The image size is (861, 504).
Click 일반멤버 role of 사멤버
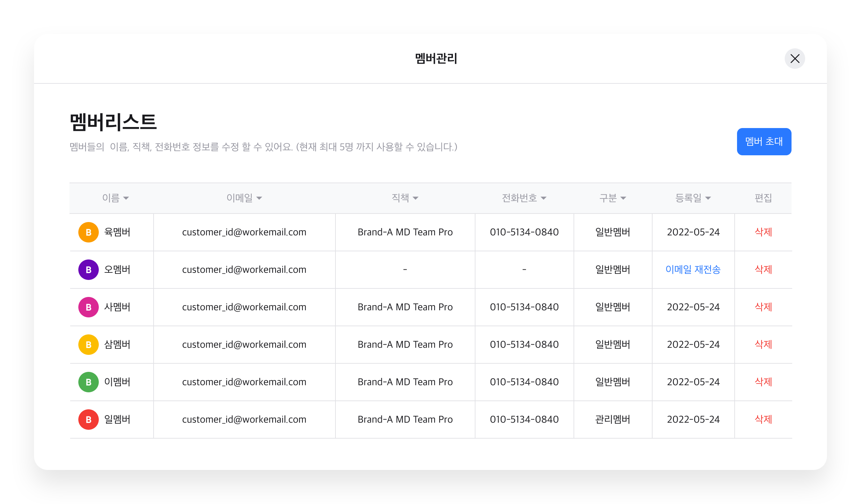(x=613, y=307)
